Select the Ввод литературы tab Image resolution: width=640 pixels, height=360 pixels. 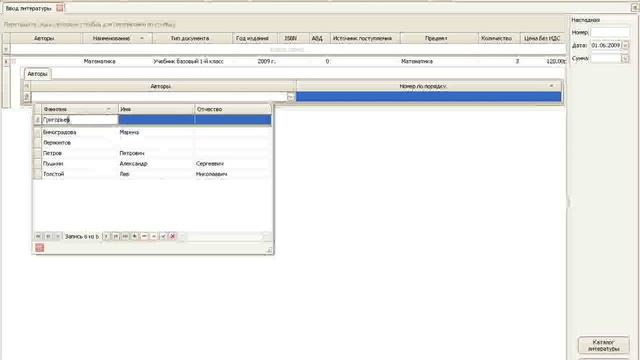tap(29, 8)
